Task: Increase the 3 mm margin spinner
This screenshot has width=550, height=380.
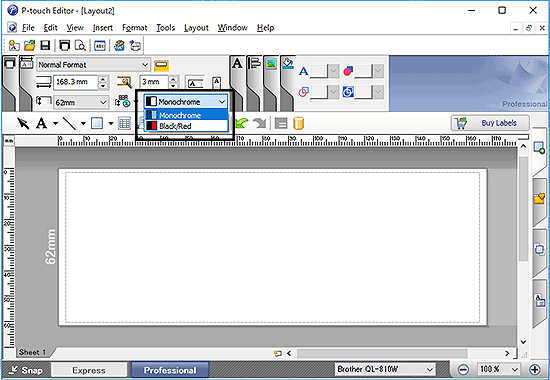Action: tap(173, 79)
